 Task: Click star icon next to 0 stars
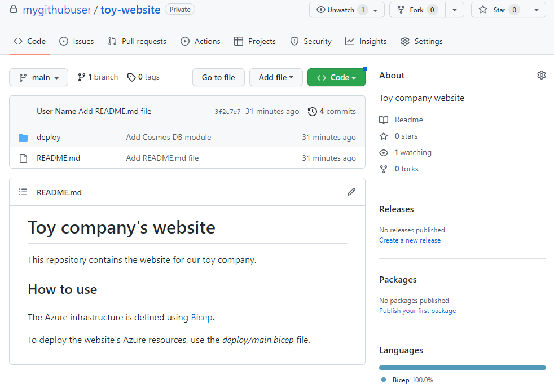coord(384,136)
